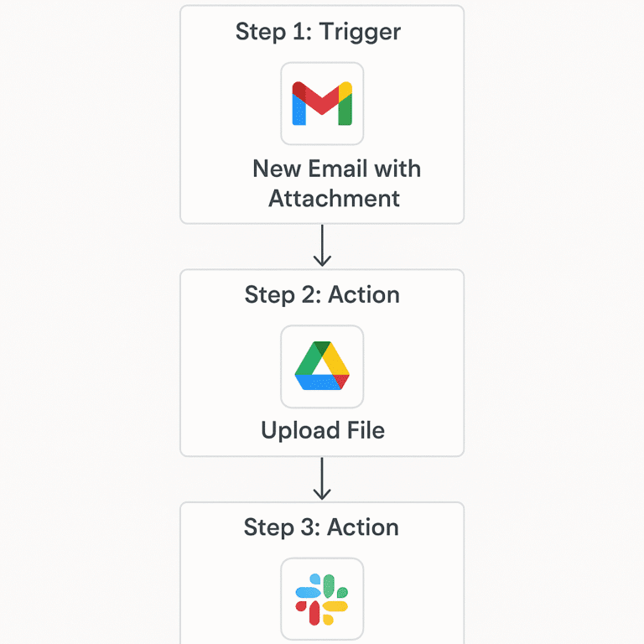Click the word "Action" in Step 2 heading
The height and width of the screenshot is (644, 644).
pyautogui.click(x=364, y=294)
